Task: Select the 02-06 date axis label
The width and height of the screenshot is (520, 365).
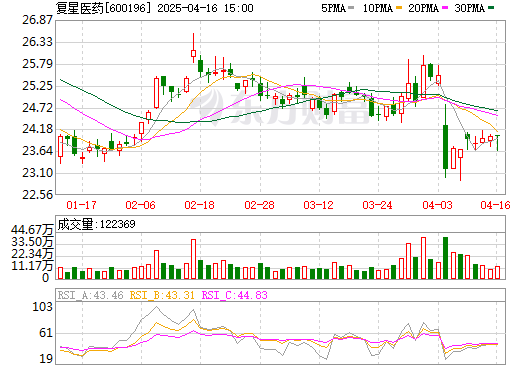Action: coord(140,205)
